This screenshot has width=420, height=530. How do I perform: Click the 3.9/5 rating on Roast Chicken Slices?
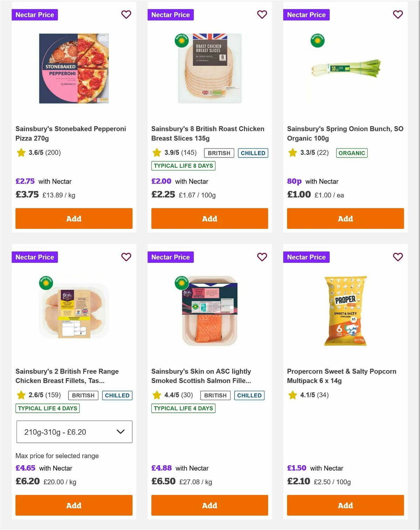click(172, 153)
